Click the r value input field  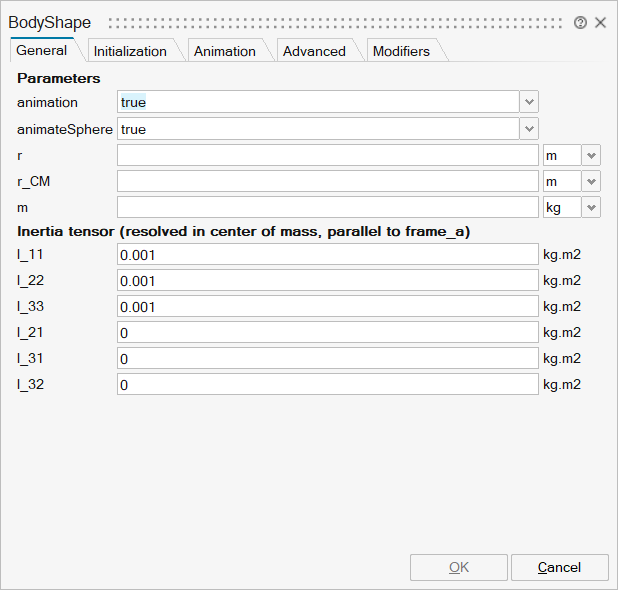327,155
